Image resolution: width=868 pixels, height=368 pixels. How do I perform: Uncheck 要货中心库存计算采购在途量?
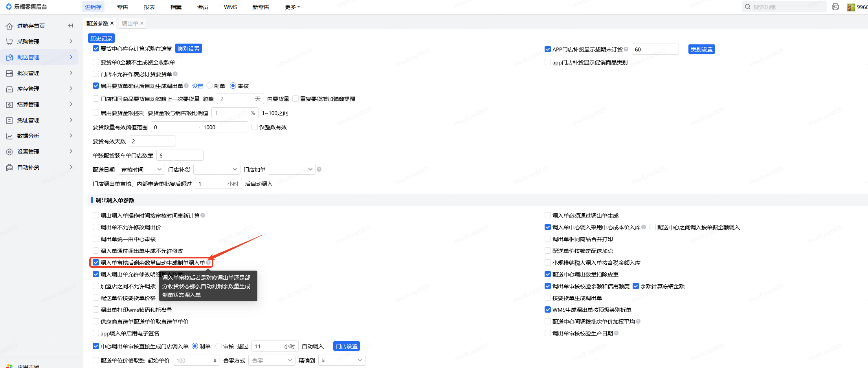(x=96, y=48)
